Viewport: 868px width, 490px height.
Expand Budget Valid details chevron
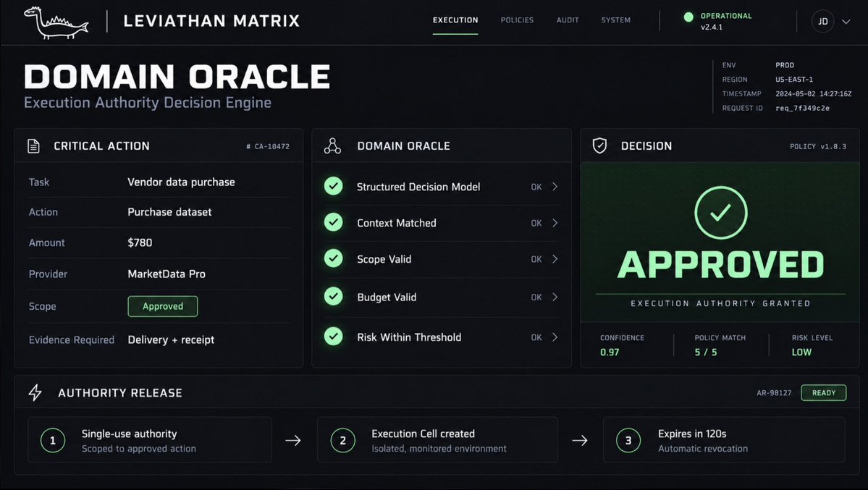pos(555,297)
